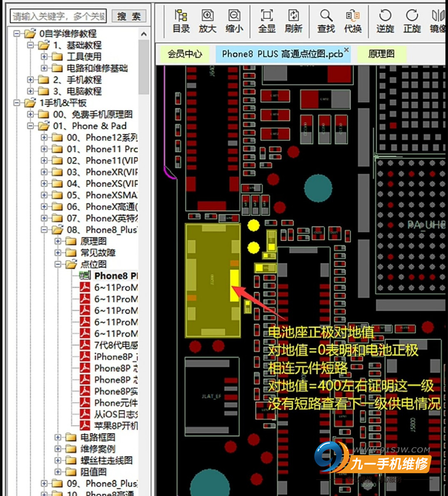448x496 pixels.
Task: Click the folder icon of 阻值图
Action: (x=71, y=472)
